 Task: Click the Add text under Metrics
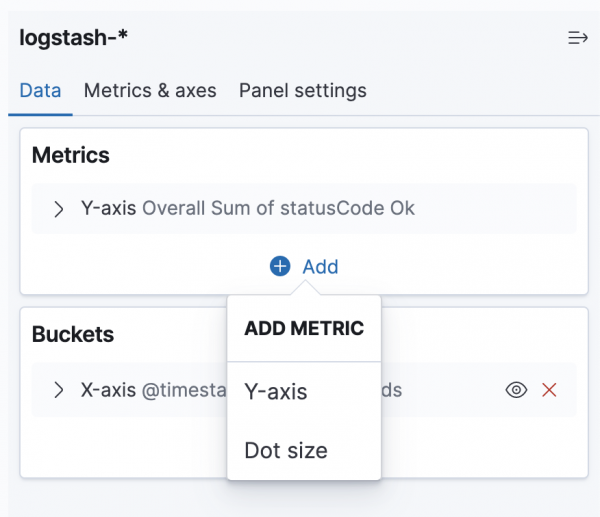coord(320,266)
